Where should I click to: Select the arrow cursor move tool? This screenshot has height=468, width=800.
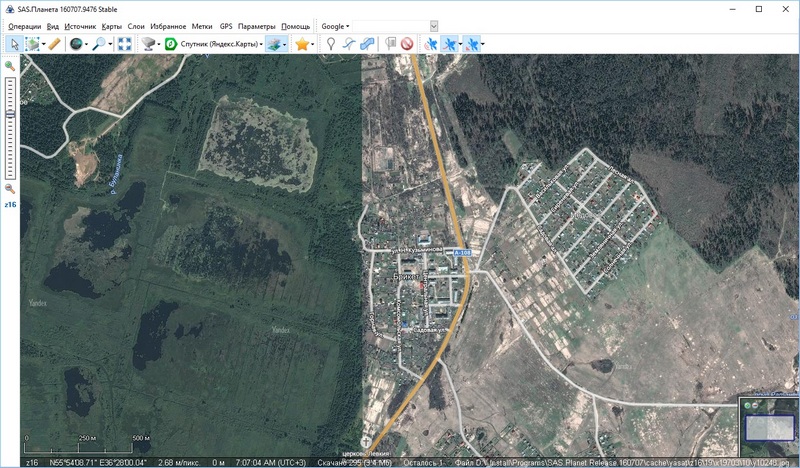click(x=14, y=44)
